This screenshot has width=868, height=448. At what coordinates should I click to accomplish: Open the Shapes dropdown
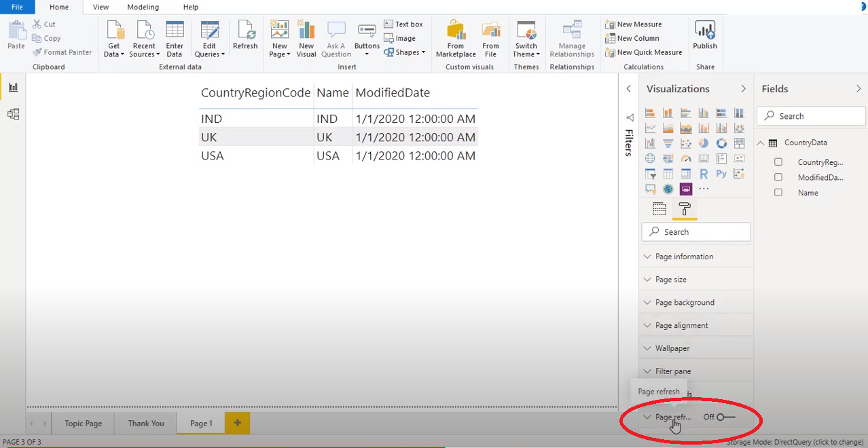(x=404, y=52)
